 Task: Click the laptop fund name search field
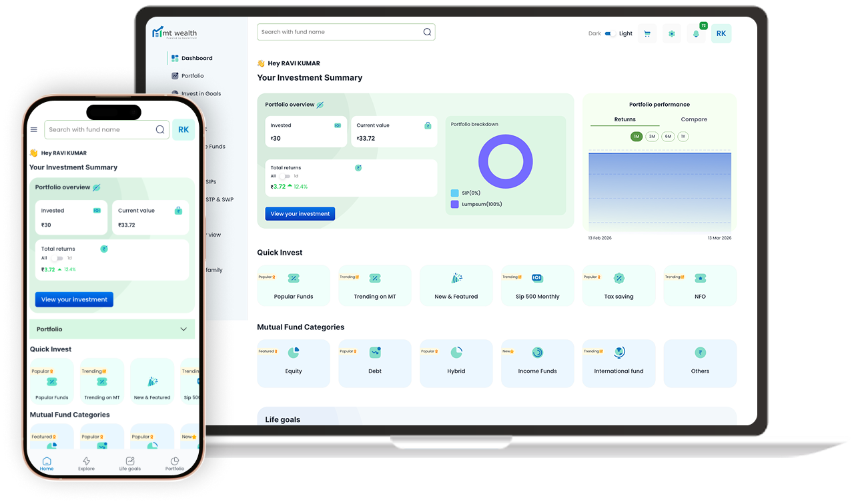340,32
